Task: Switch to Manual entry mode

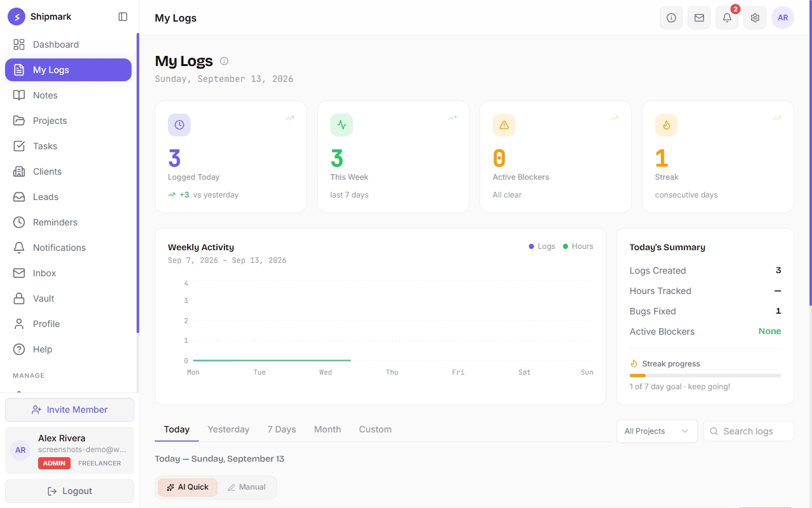Action: click(247, 487)
